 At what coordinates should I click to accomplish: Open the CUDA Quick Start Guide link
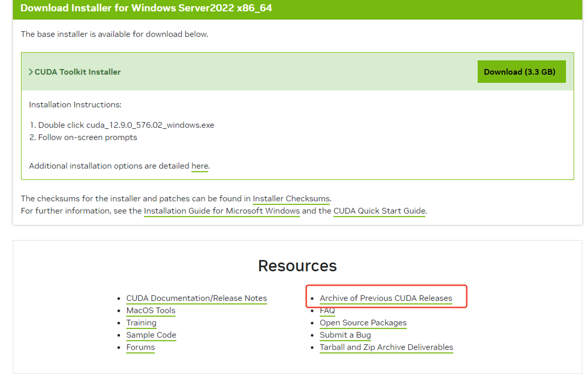click(x=379, y=211)
